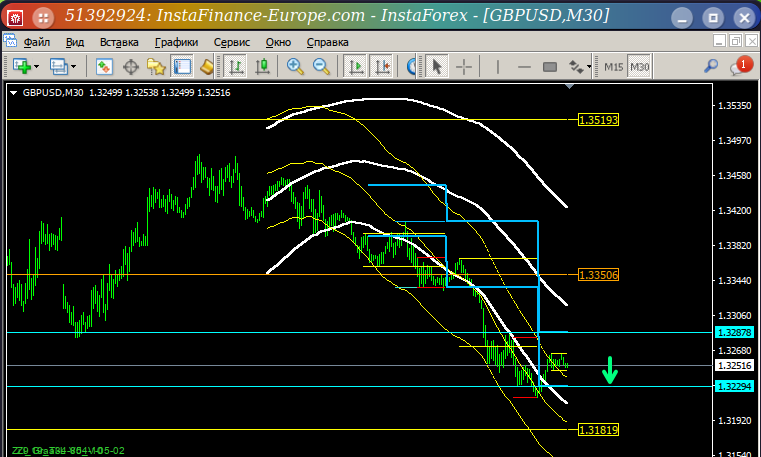Select the Vertical Line drawing tool
This screenshot has height=457, width=761.
pos(498,66)
